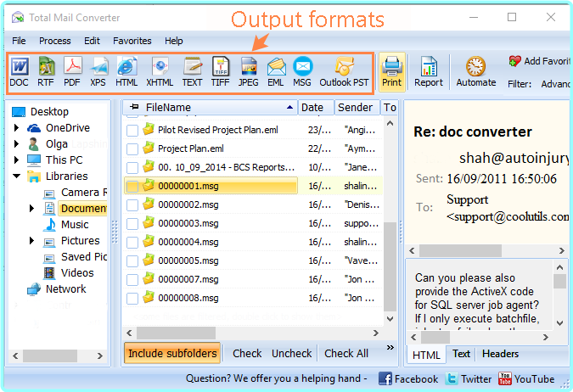Select RTF output format
Screen dimensions: 573x392
pyautogui.click(x=46, y=72)
